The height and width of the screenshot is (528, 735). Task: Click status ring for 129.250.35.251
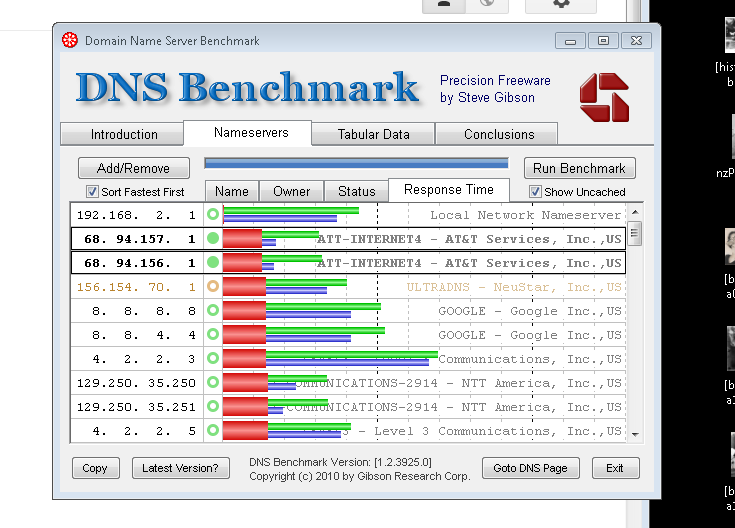213,406
